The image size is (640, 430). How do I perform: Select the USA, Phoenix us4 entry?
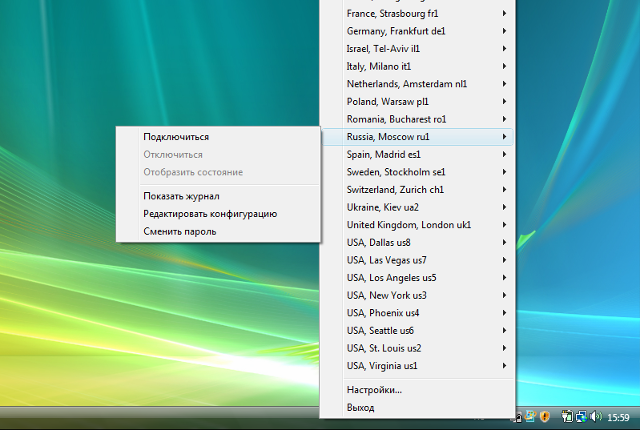[x=417, y=313]
